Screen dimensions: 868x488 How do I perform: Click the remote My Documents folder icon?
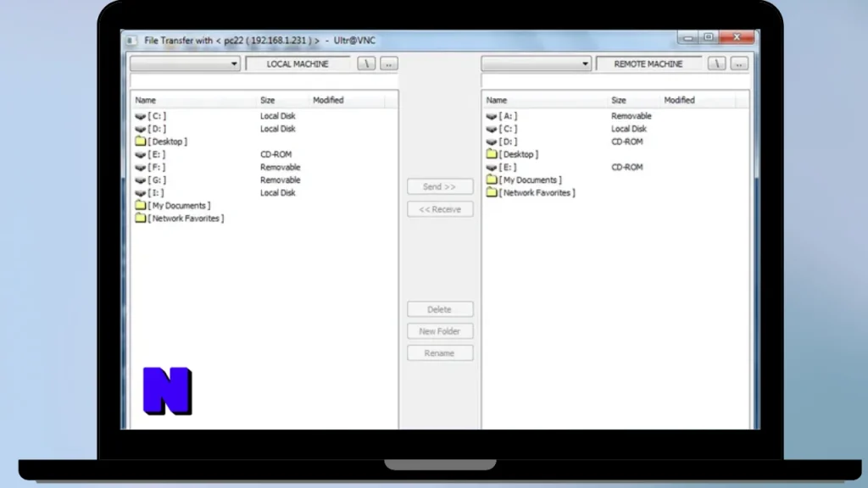coord(491,180)
